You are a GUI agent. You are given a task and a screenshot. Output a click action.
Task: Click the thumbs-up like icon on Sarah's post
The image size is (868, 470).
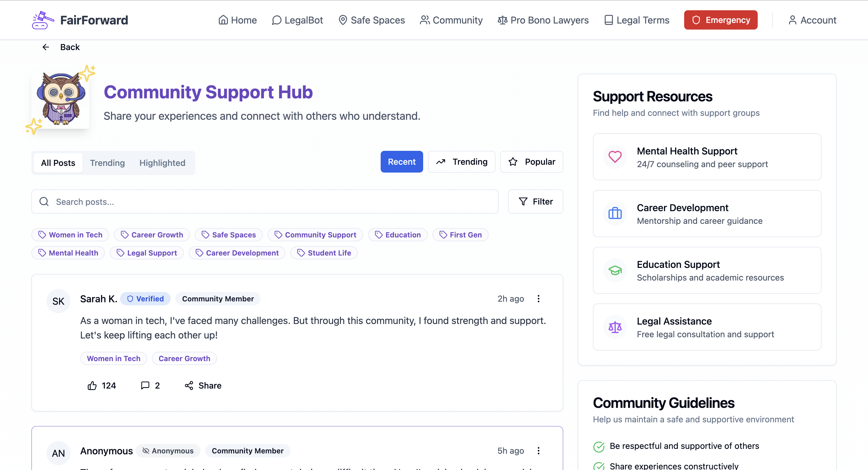point(92,385)
